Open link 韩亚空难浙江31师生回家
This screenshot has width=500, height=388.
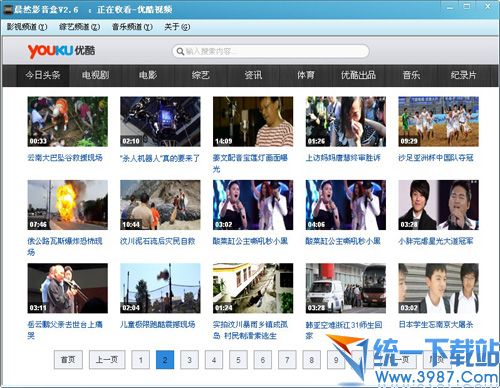(344, 330)
